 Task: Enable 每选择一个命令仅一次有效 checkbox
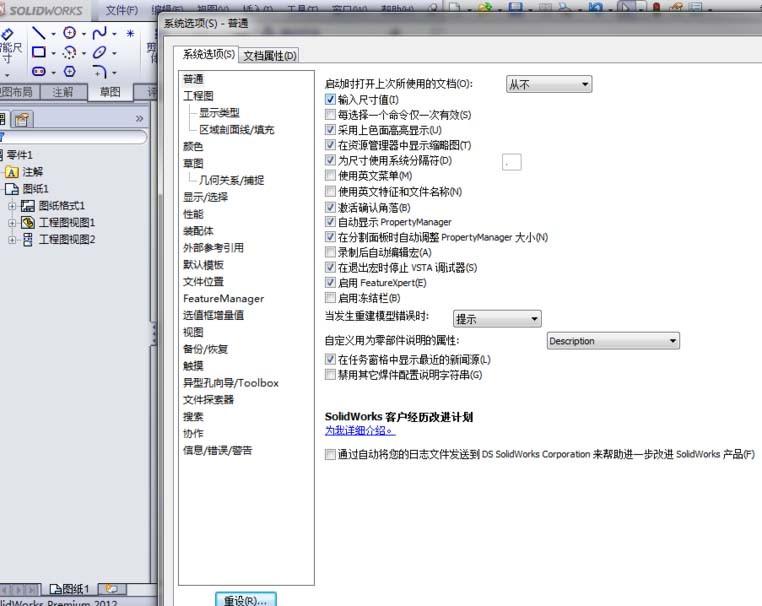click(x=330, y=115)
